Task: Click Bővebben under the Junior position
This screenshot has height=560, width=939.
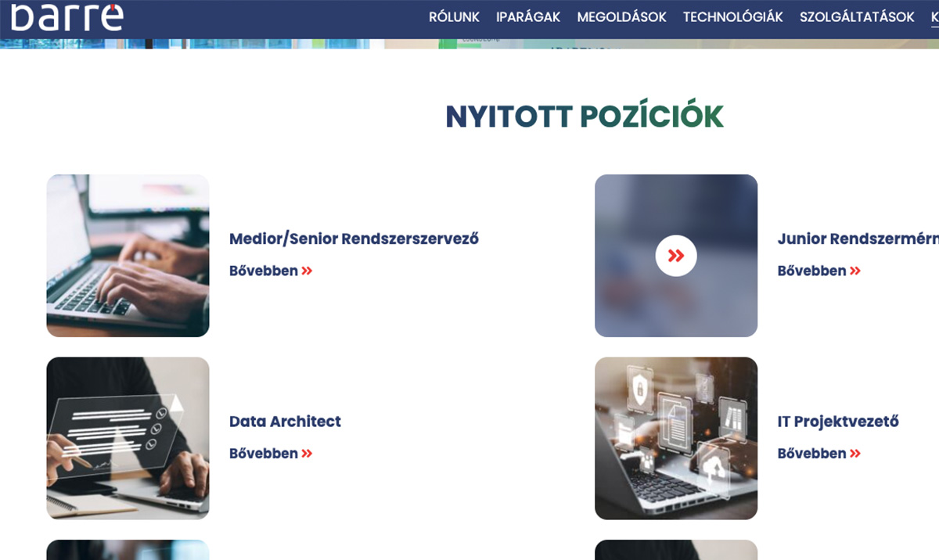Action: pyautogui.click(x=811, y=271)
